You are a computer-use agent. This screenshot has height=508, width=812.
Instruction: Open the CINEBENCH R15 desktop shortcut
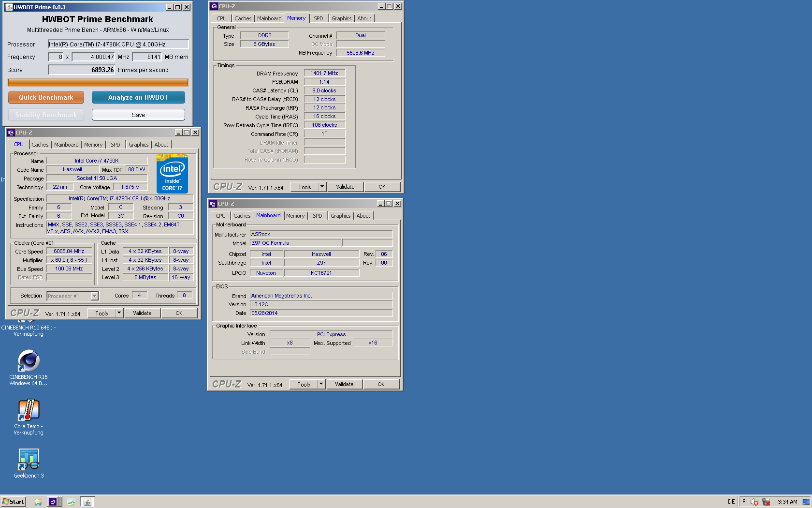[x=29, y=368]
